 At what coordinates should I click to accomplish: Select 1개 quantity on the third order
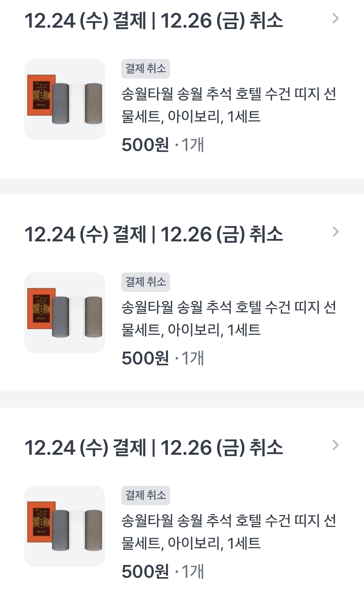click(193, 572)
